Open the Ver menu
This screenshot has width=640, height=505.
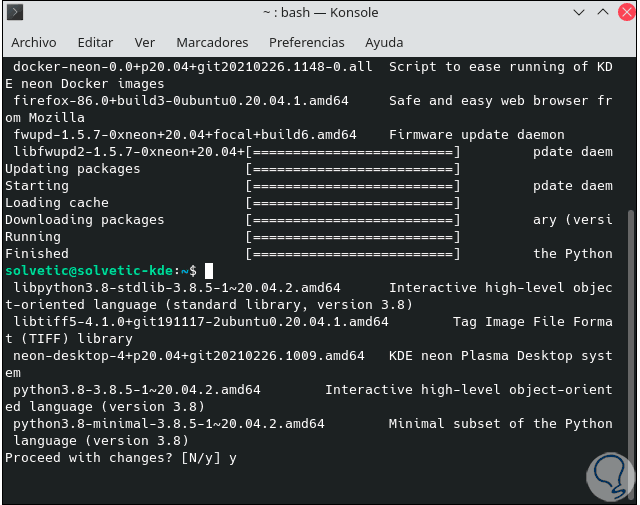pyautogui.click(x=145, y=43)
